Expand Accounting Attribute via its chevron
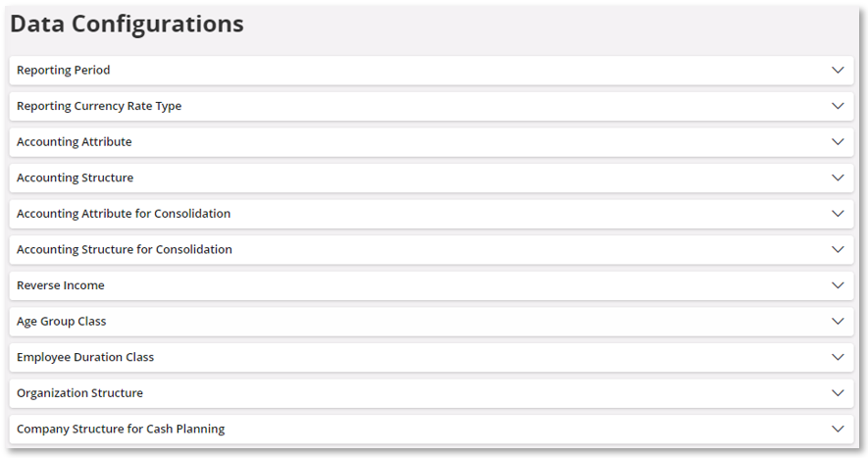The height and width of the screenshot is (458, 868). point(838,142)
